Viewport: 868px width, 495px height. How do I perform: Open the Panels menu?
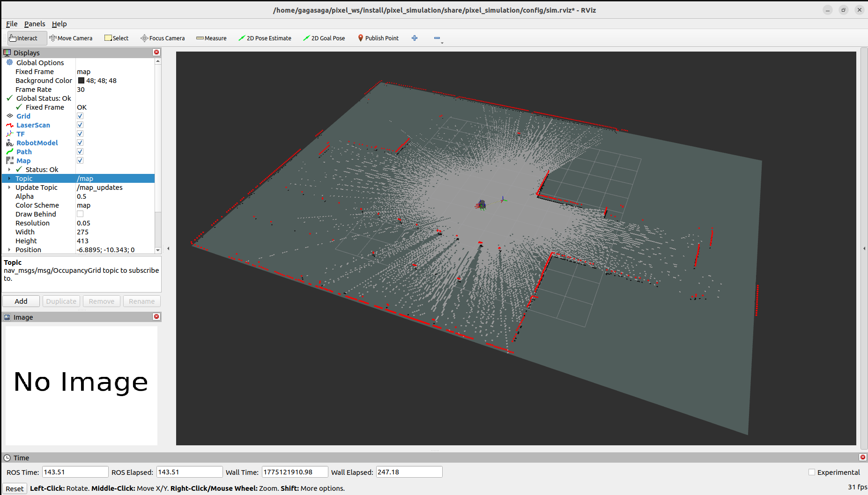click(35, 24)
